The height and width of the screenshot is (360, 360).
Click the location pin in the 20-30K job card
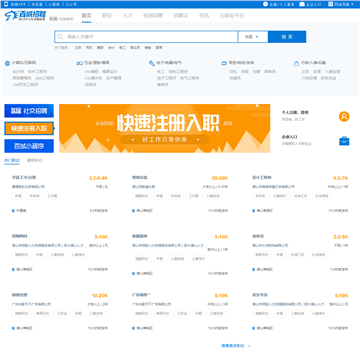(134, 211)
